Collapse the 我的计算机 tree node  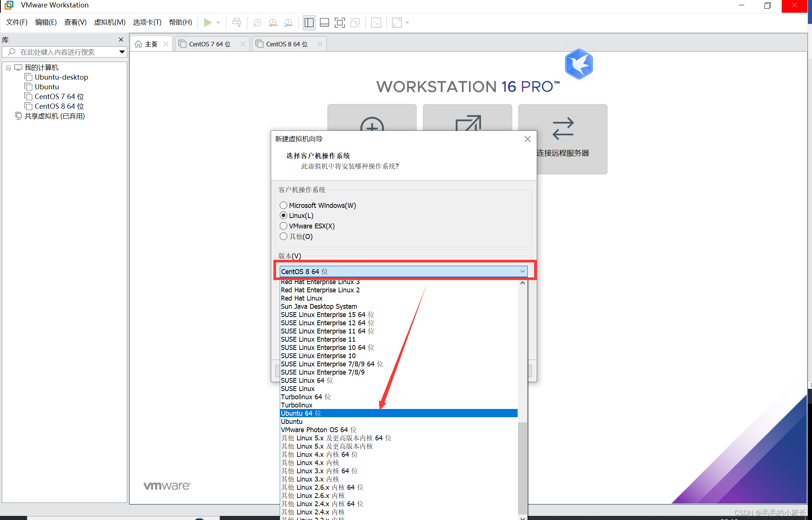point(8,68)
